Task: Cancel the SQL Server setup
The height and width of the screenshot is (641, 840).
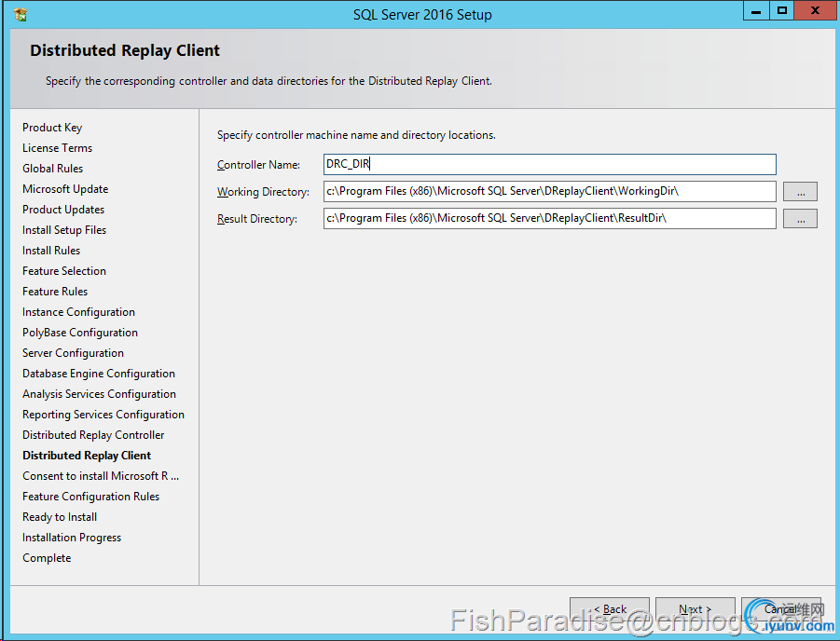Action: click(781, 609)
